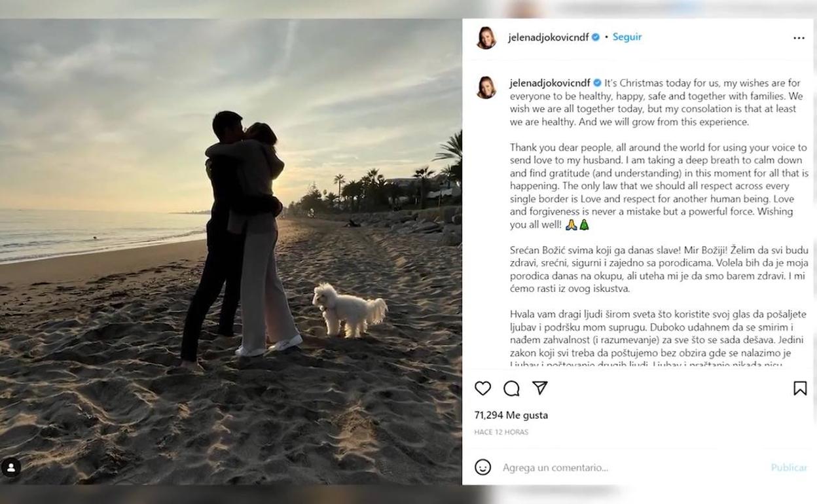Click the header profile avatar
Screen dimensions: 817x504
pos(486,38)
